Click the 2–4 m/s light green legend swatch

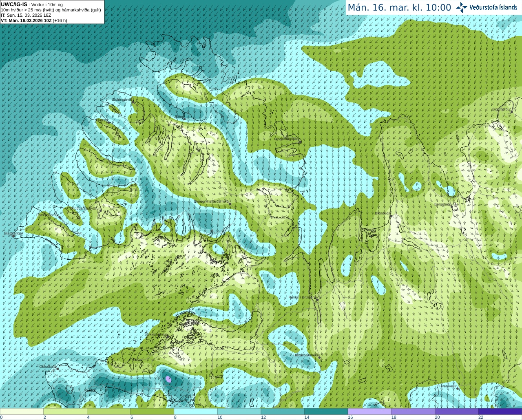[x=65, y=411]
